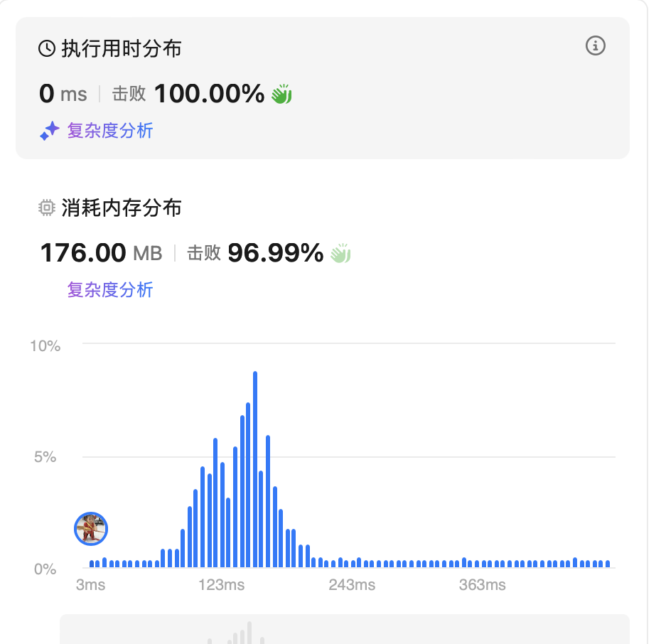This screenshot has width=661, height=644.
Task: Click the chip icon beside 消耗内存分布
Action: click(46, 208)
